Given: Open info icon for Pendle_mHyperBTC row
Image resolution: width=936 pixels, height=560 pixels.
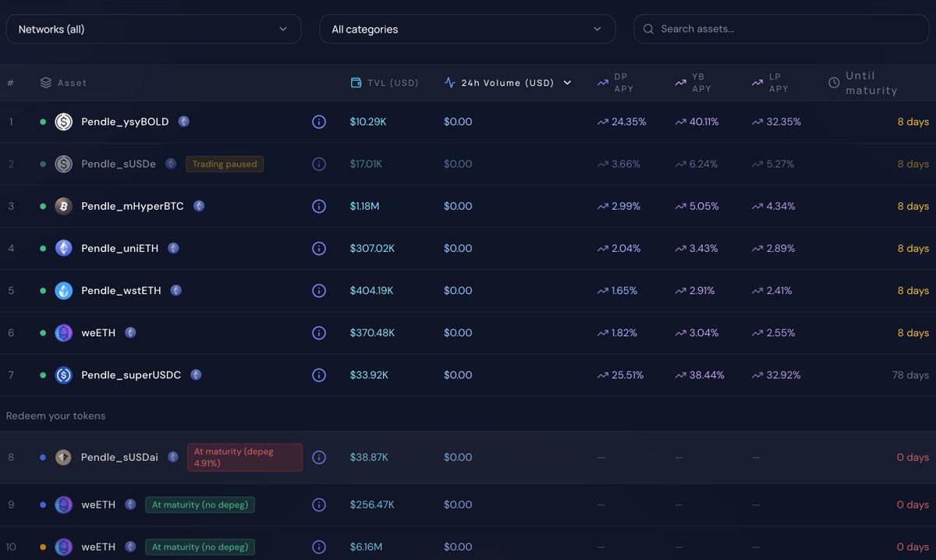Looking at the screenshot, I should tap(318, 206).
